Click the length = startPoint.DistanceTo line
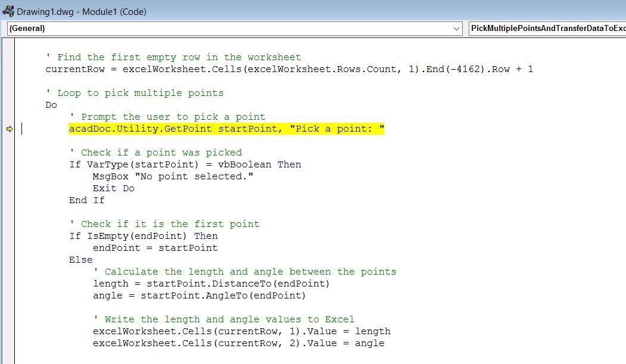Viewport: 626px width, 364px height. (211, 284)
